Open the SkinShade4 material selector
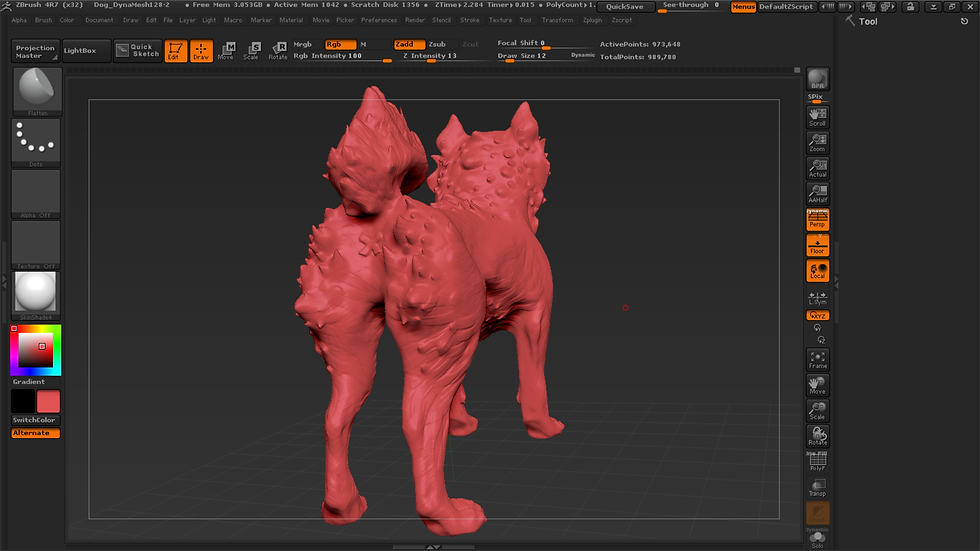This screenshot has height=551, width=980. coord(36,295)
